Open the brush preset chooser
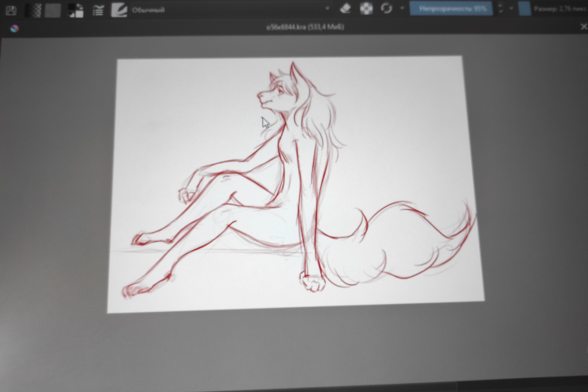 (x=119, y=10)
